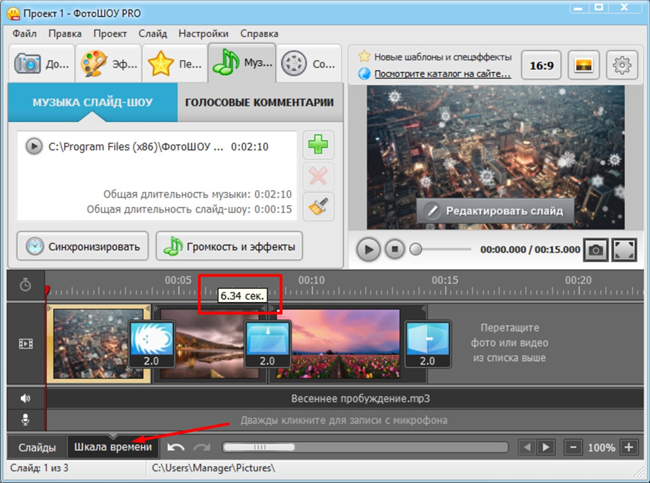The image size is (650, 483).
Task: Switch to Слайды view tab
Action: [x=37, y=447]
